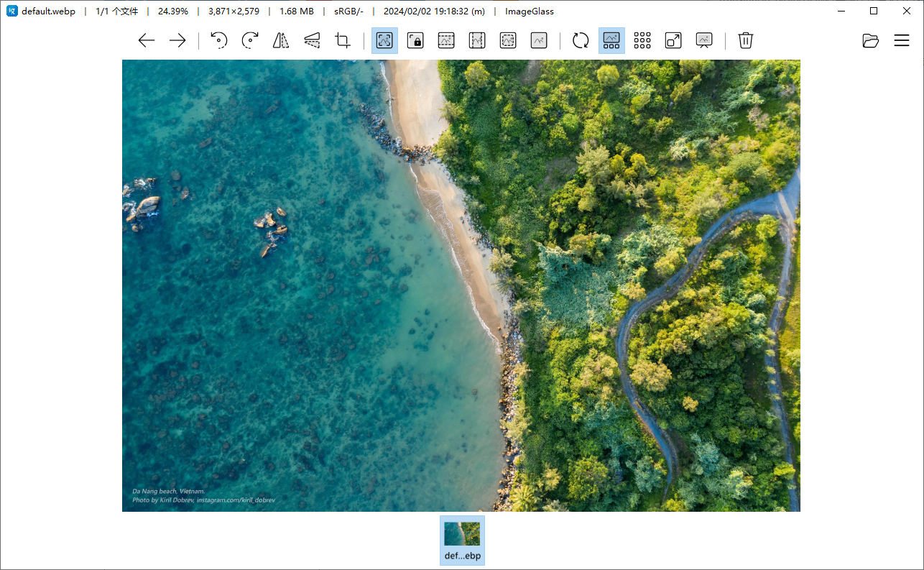Image resolution: width=924 pixels, height=570 pixels.
Task: Toggle the checkerboard background
Action: tap(642, 41)
